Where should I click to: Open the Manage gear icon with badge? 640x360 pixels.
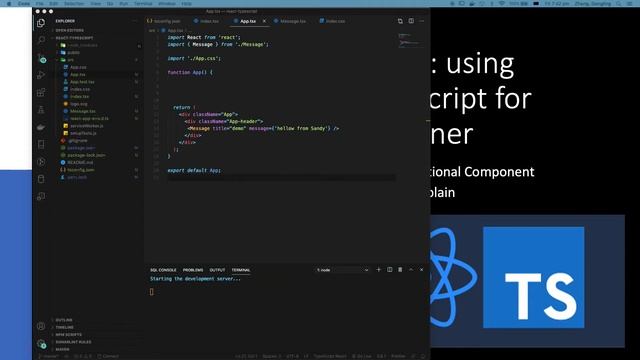[41, 344]
